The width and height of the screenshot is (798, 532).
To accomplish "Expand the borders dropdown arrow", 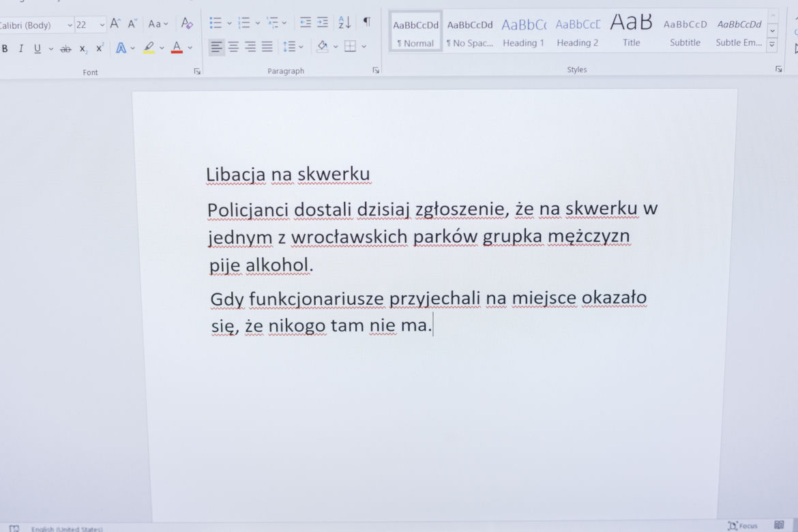I will point(364,46).
